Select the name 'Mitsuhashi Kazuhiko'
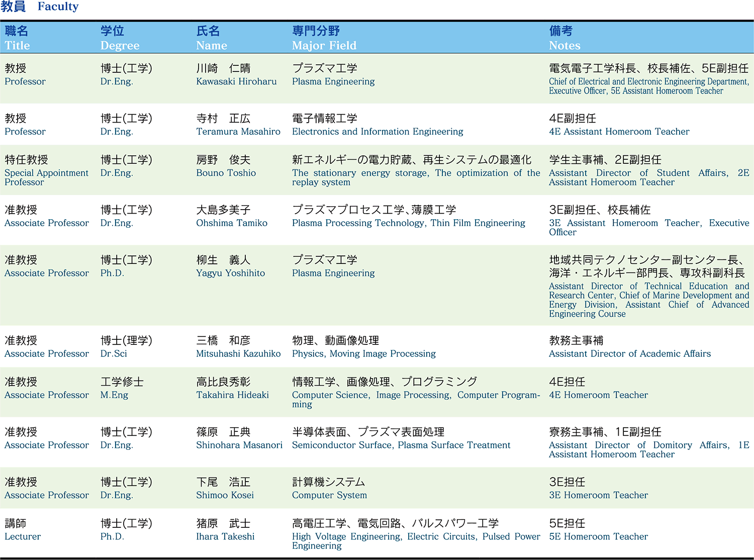754x560 pixels. pos(238,354)
